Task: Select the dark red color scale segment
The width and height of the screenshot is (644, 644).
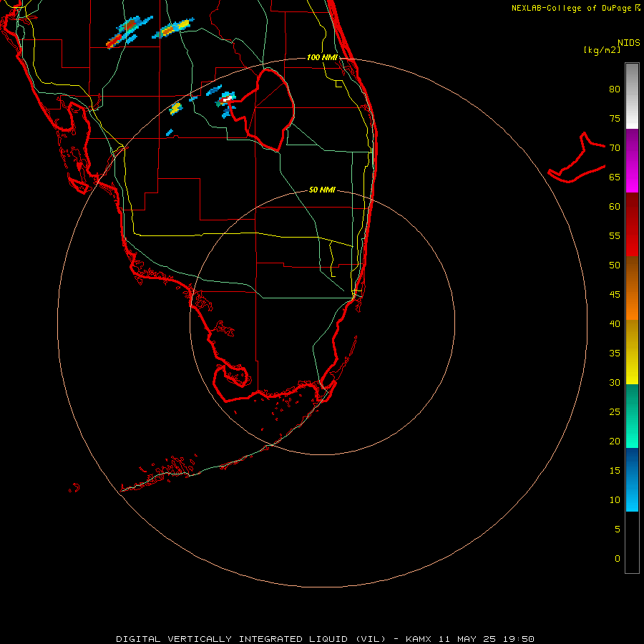Action: [632, 224]
